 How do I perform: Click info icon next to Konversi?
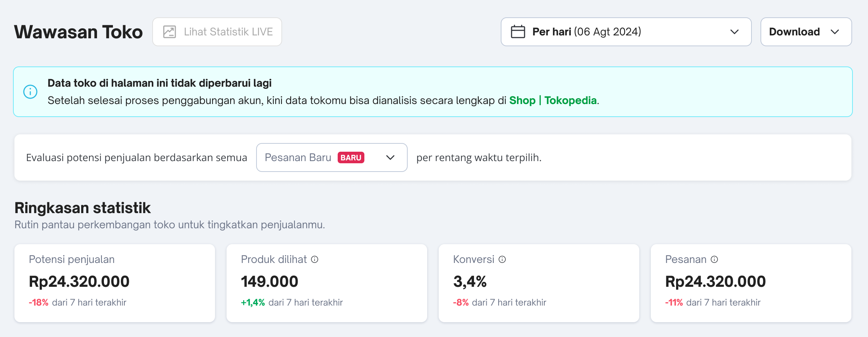click(x=502, y=259)
